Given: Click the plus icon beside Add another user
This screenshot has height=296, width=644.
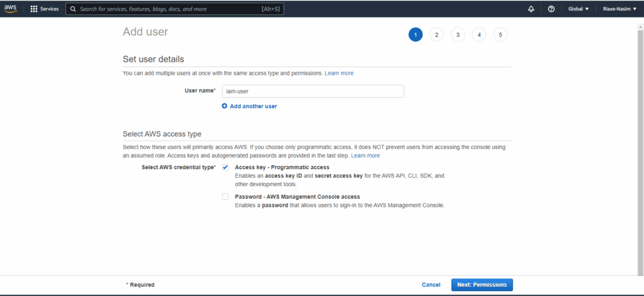Looking at the screenshot, I should 225,106.
